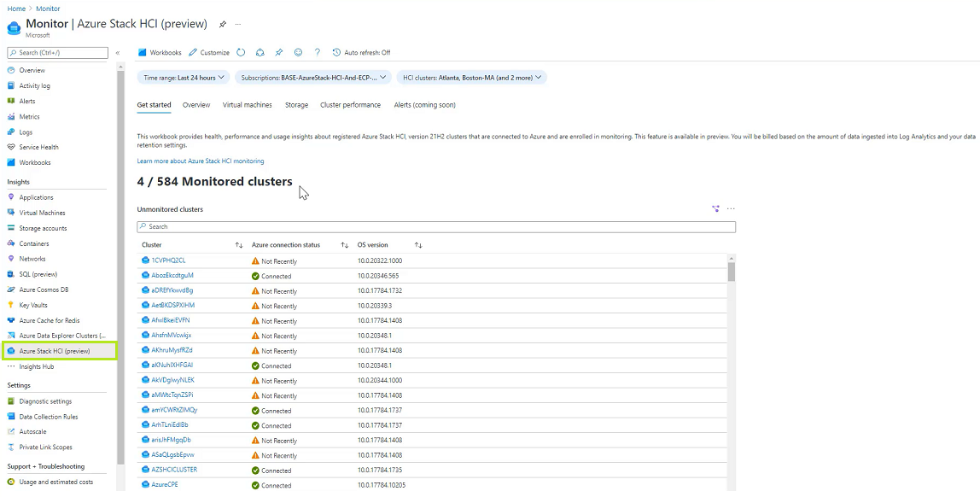Select the Get started tab
The image size is (980, 497).
point(154,105)
